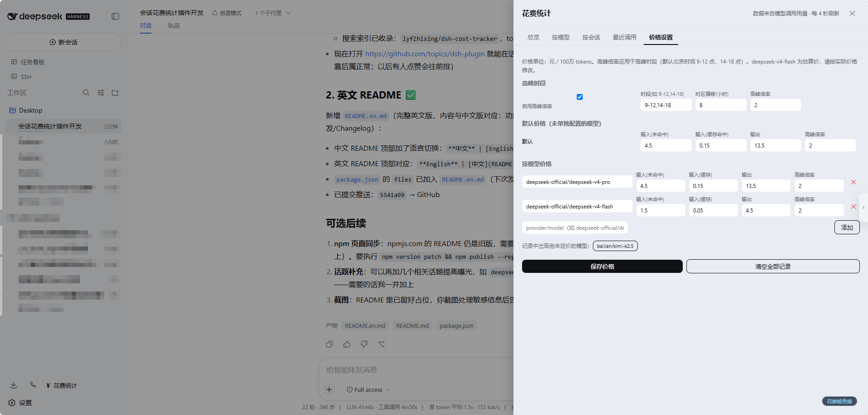Click the 保存价格 save button
Screen dimensions: 868x415
tap(602, 267)
